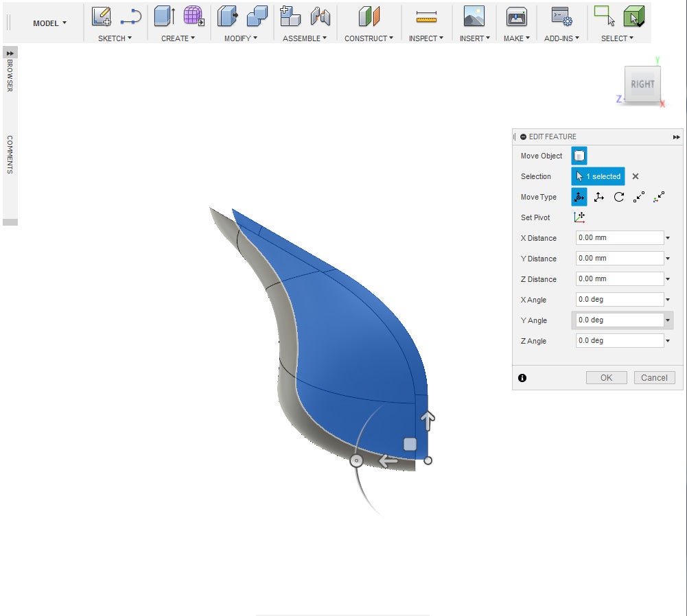This screenshot has height=616, width=687.
Task: Expand the Y Angle value dropdown arrow
Action: (x=668, y=320)
